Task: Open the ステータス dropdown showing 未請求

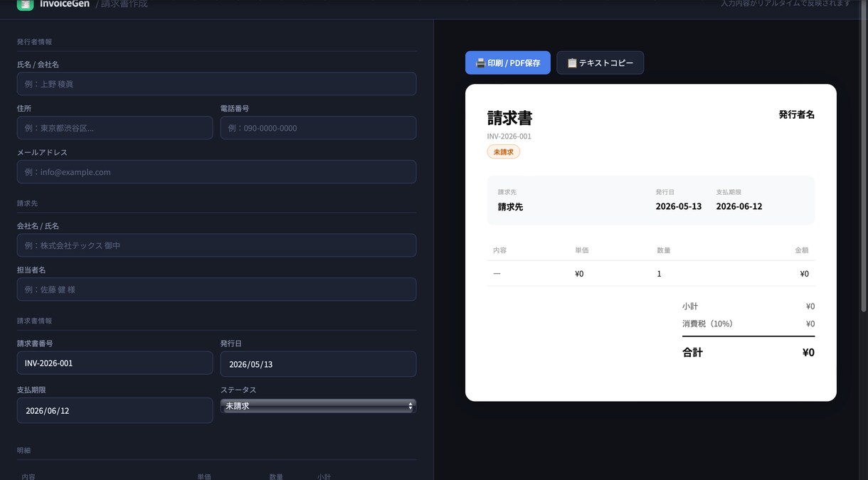Action: point(318,406)
